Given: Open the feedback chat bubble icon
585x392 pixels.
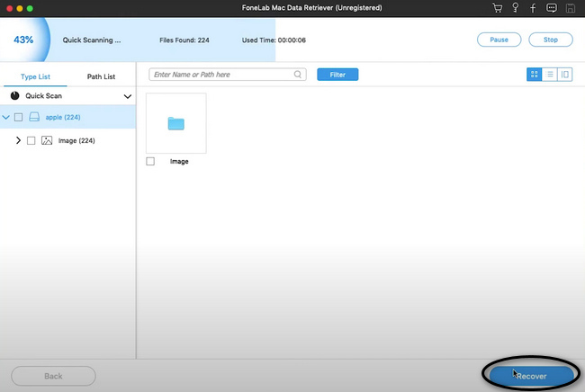Looking at the screenshot, I should (x=552, y=8).
